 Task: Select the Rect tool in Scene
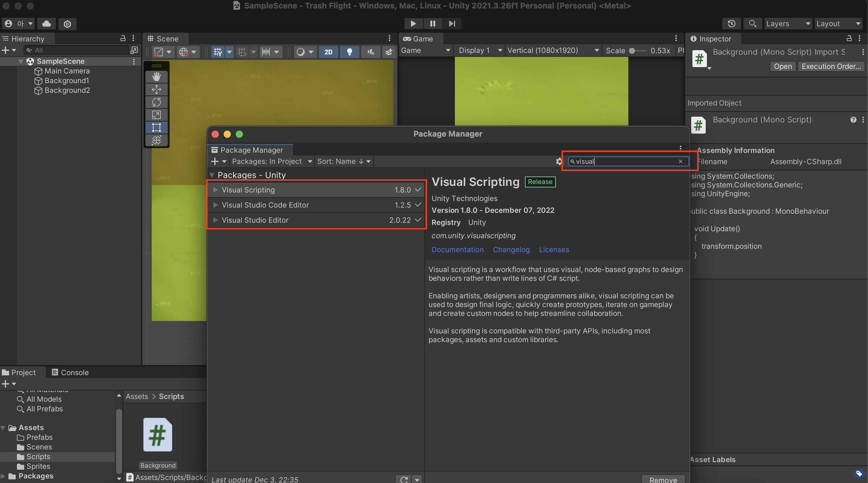156,128
